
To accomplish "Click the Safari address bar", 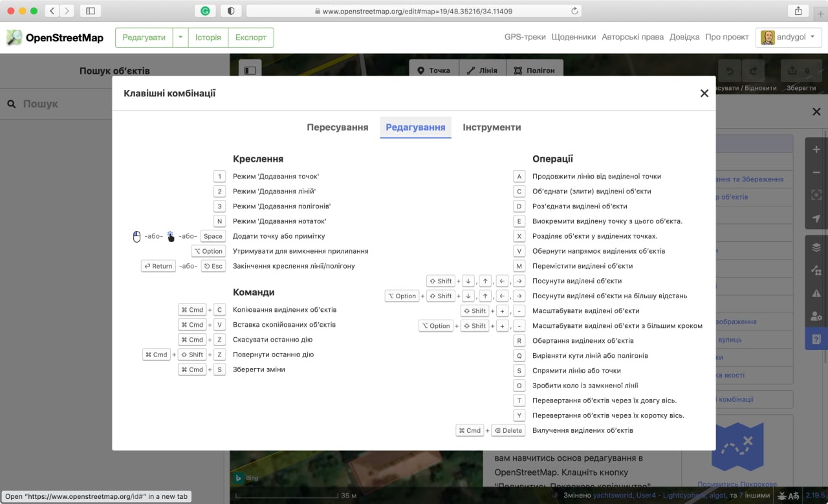I will pos(414,11).
